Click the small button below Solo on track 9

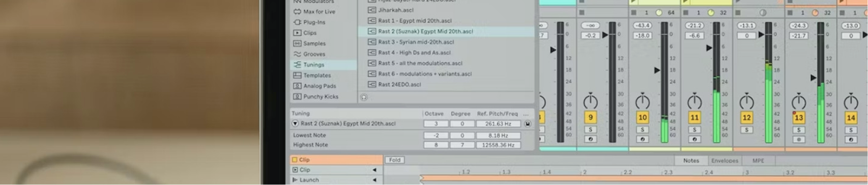pos(590,139)
